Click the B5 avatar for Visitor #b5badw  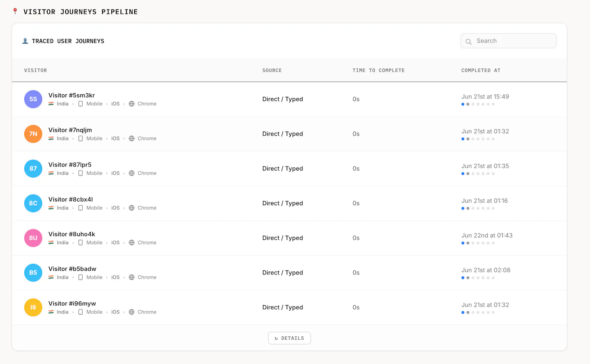click(33, 273)
